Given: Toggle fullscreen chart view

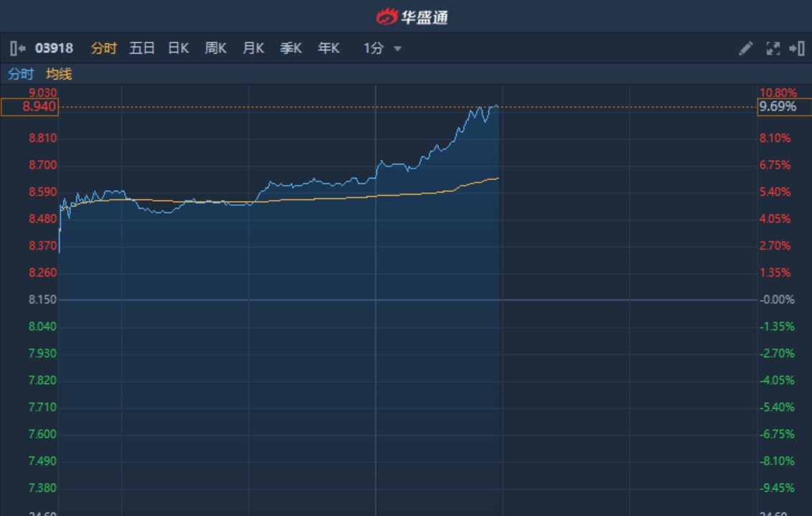Looking at the screenshot, I should click(x=773, y=49).
